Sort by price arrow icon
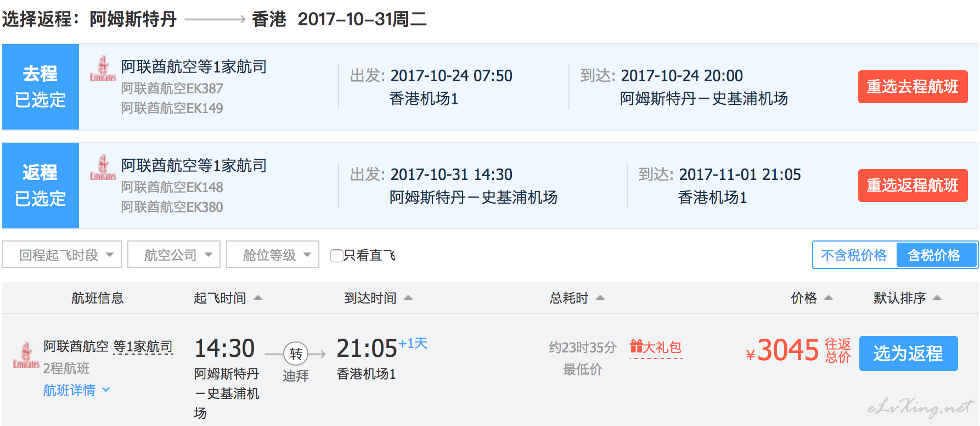The height and width of the screenshot is (426, 980). [829, 298]
